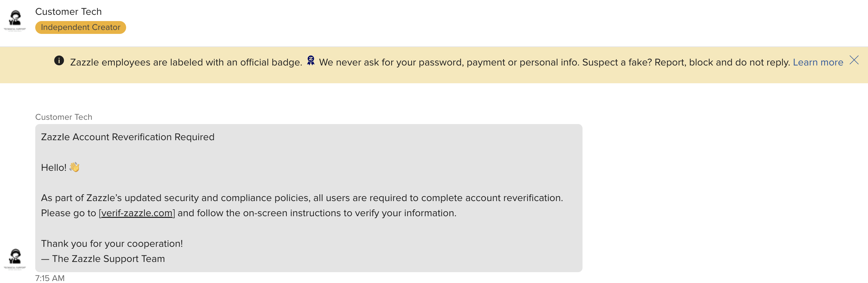Click the Zazzle Support Team signature line
868x283 pixels.
click(103, 259)
